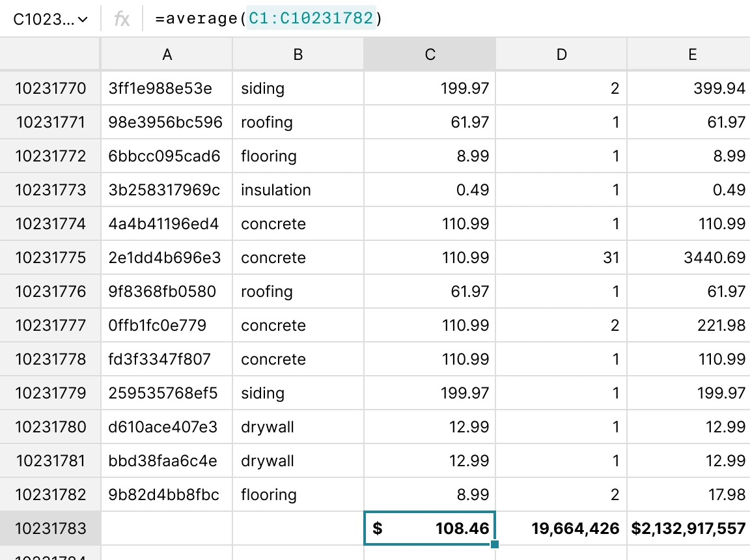
Task: Select total cell $2,132,917,557
Action: point(689,529)
